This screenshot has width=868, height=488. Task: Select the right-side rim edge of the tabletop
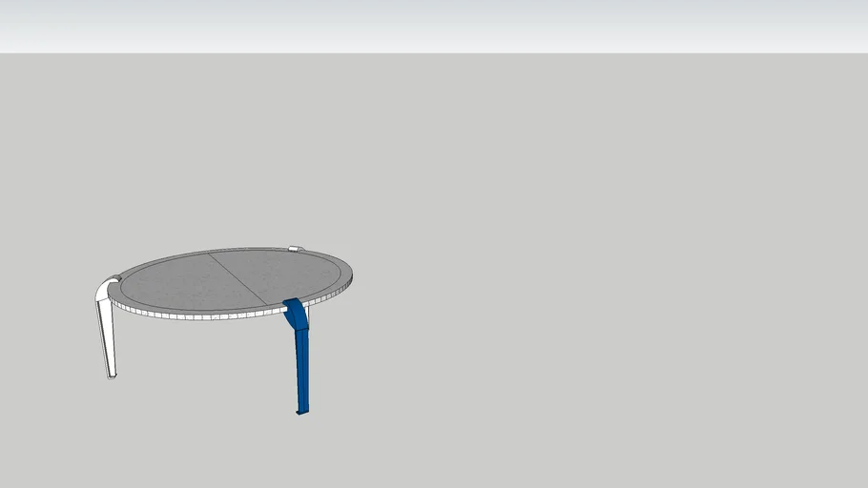347,279
